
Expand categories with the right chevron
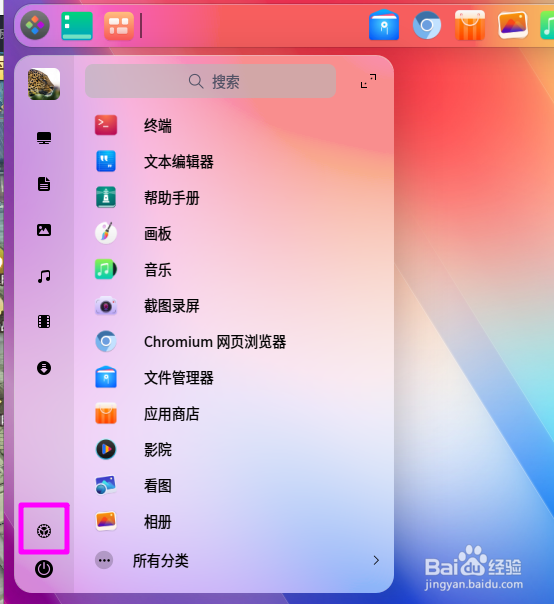click(x=376, y=560)
